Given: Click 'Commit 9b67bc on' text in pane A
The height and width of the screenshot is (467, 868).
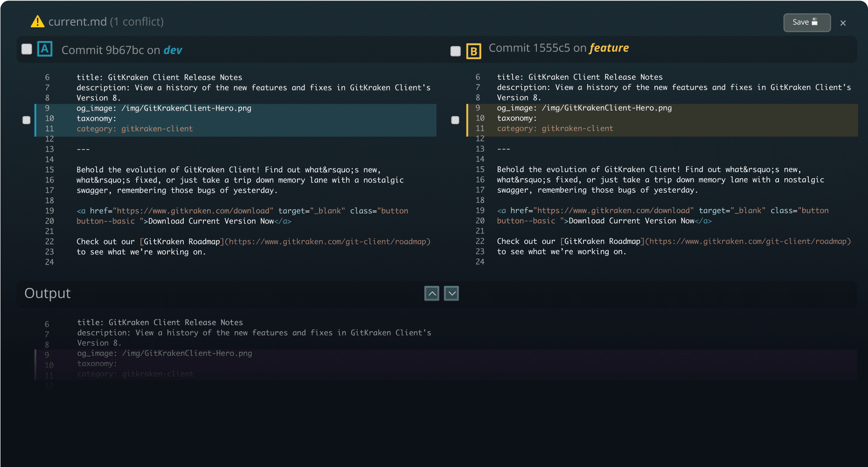Looking at the screenshot, I should 111,50.
